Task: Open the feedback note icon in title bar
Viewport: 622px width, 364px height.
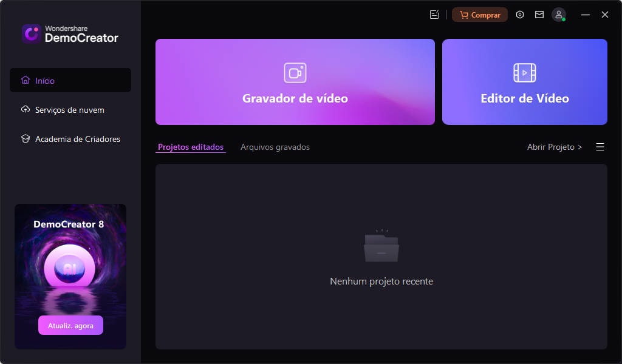Action: 434,15
